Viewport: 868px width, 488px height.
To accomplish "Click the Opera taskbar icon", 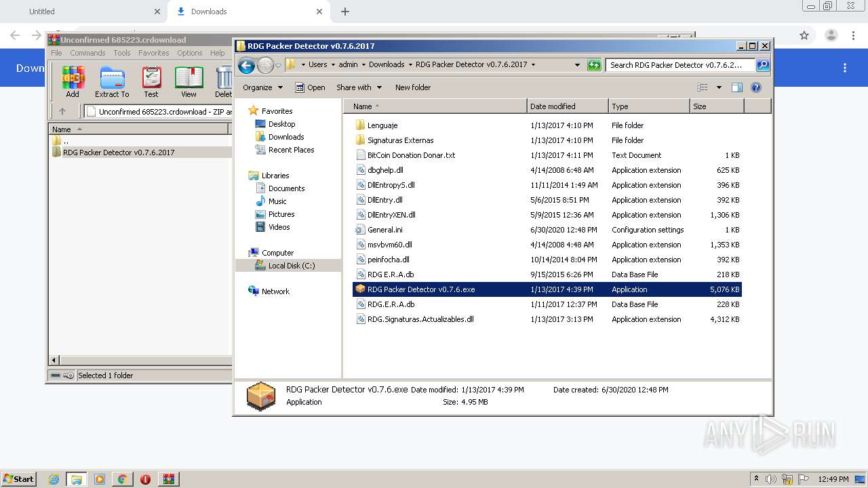I will (145, 479).
